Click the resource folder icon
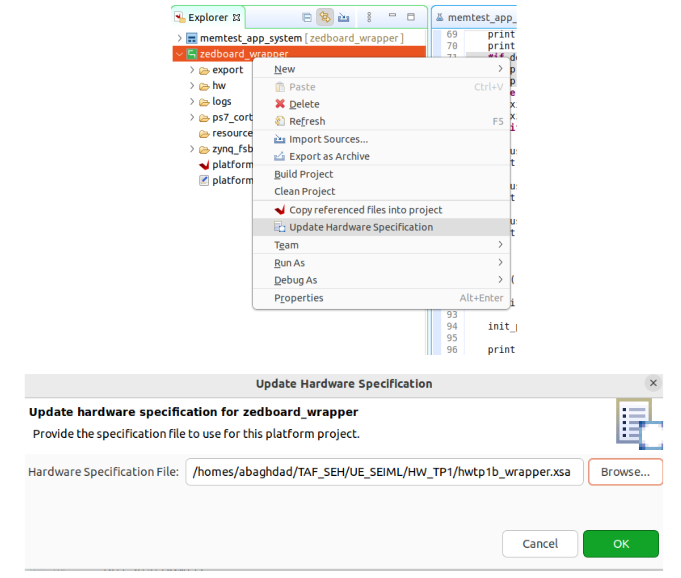 pos(204,134)
